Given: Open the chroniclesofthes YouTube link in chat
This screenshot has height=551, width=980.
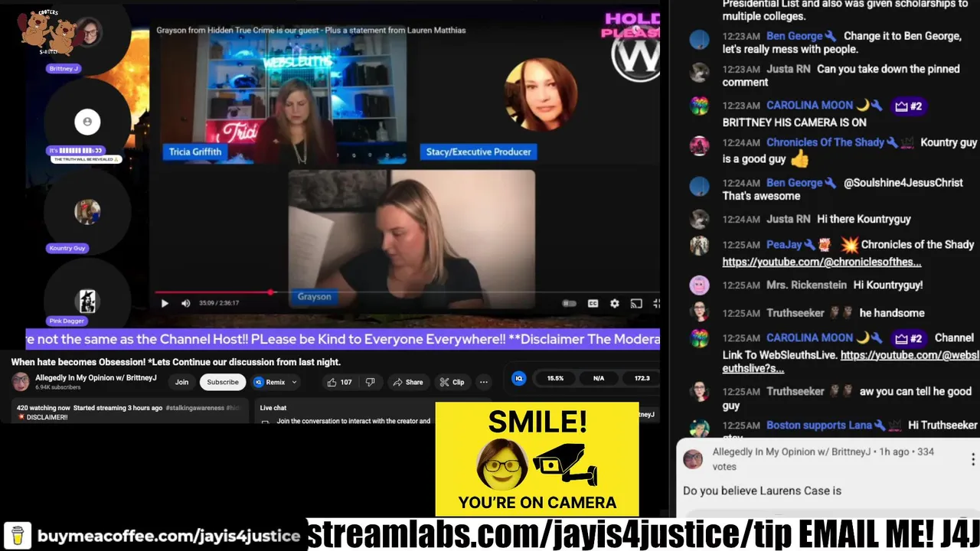Looking at the screenshot, I should pyautogui.click(x=822, y=262).
